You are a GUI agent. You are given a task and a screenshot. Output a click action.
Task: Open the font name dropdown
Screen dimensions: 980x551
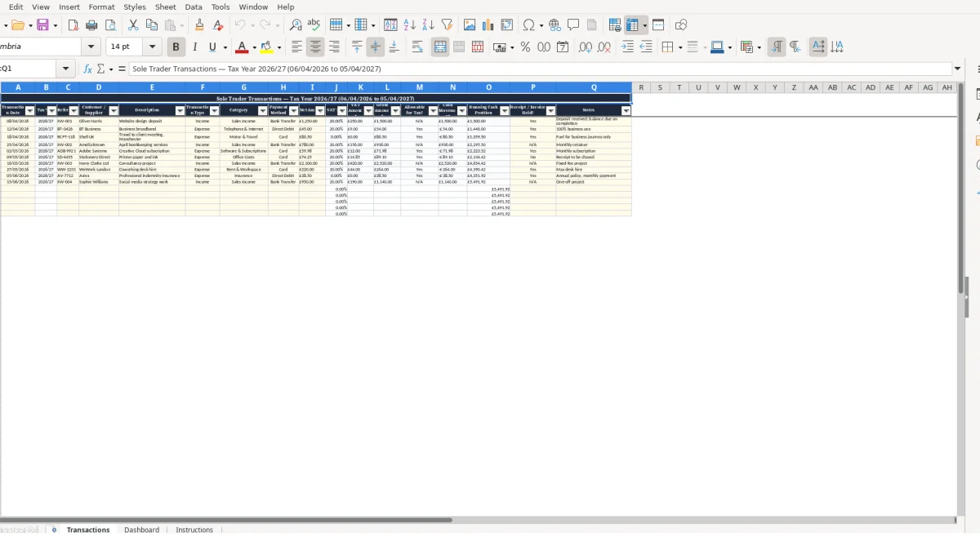(91, 47)
